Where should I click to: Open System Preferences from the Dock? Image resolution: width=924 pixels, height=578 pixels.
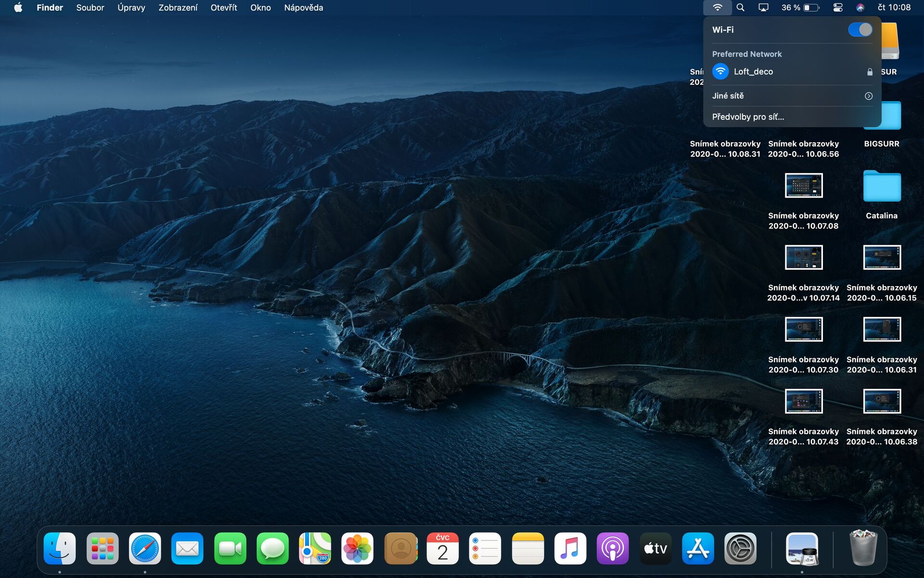coord(740,548)
